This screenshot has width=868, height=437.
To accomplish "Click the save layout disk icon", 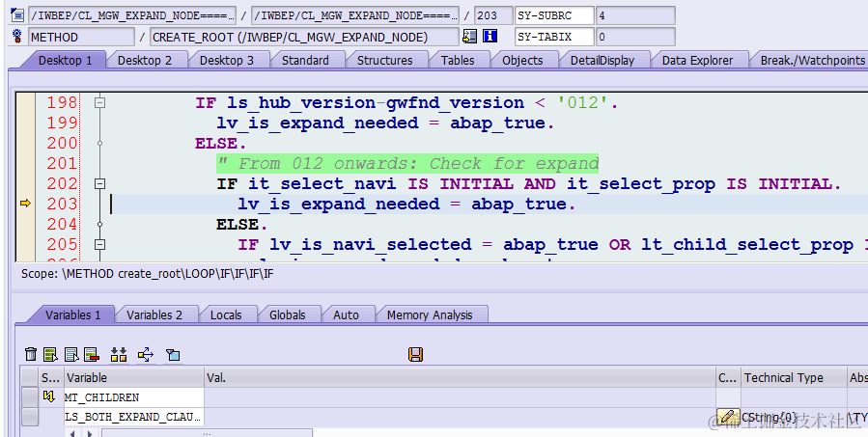I will tap(416, 355).
